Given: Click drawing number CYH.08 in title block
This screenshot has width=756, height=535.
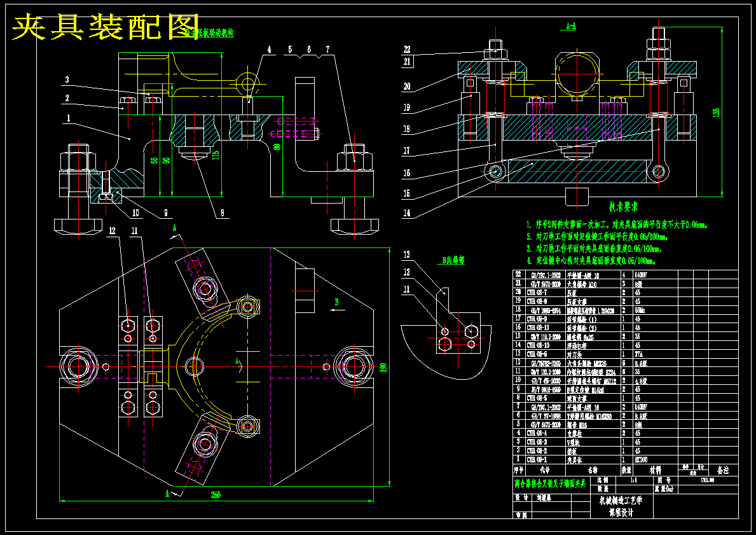Looking at the screenshot, I should click(708, 480).
